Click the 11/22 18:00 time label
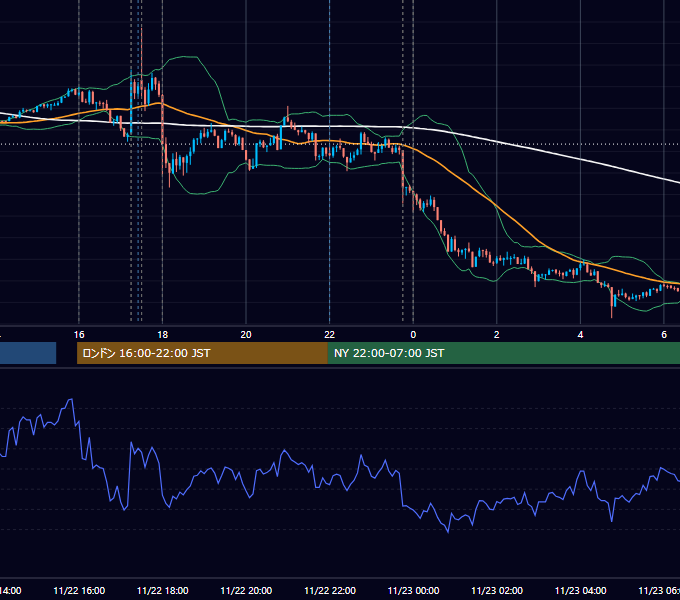 [x=163, y=590]
